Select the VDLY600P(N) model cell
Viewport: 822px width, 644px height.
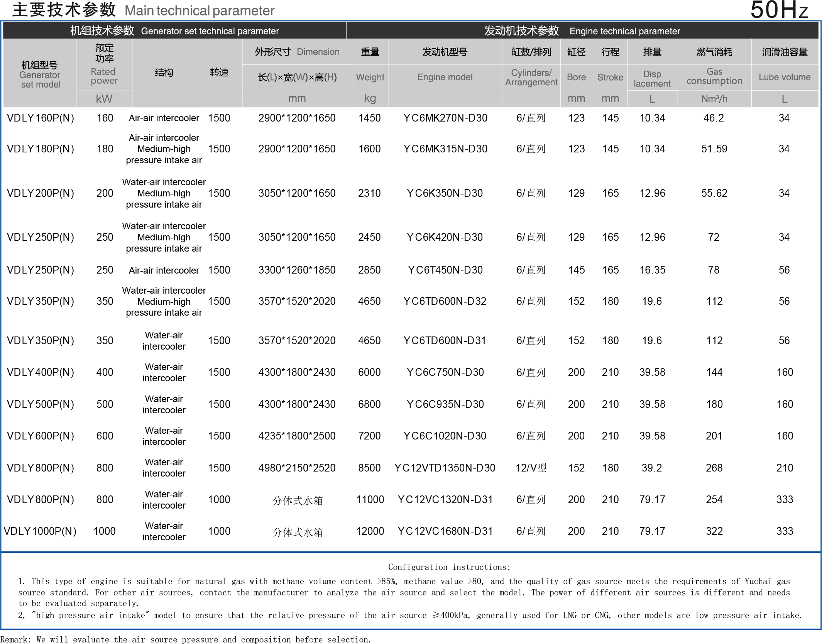pos(40,436)
